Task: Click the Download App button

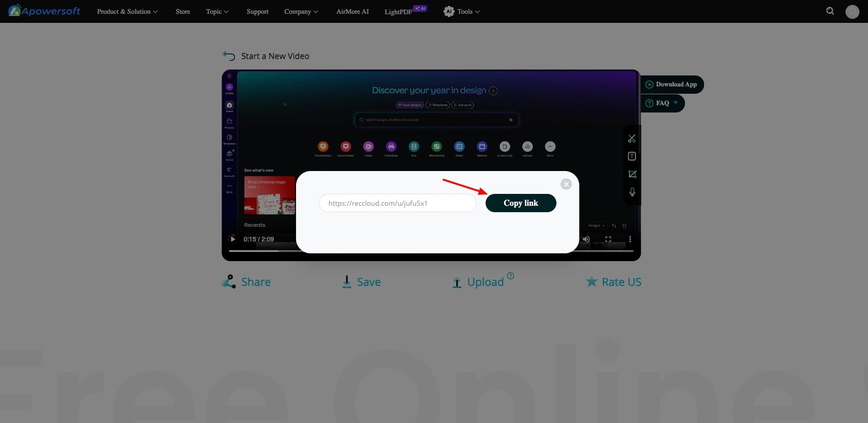Action: 672,85
